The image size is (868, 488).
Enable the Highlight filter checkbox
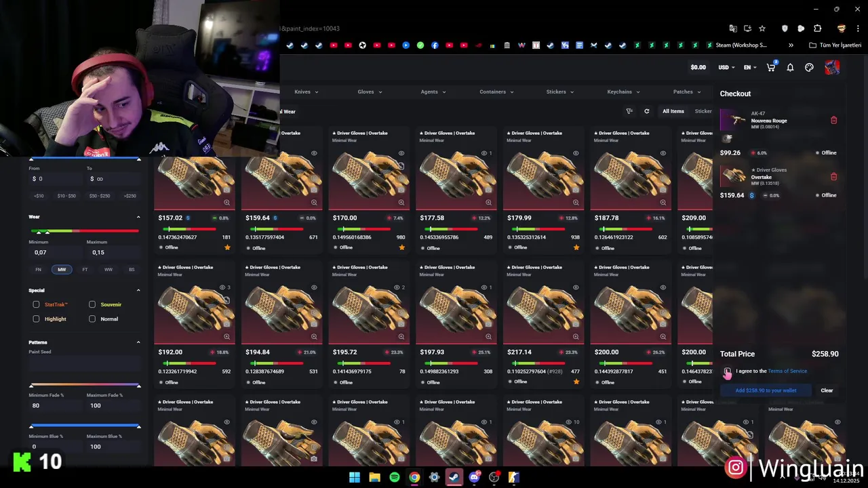pyautogui.click(x=37, y=319)
